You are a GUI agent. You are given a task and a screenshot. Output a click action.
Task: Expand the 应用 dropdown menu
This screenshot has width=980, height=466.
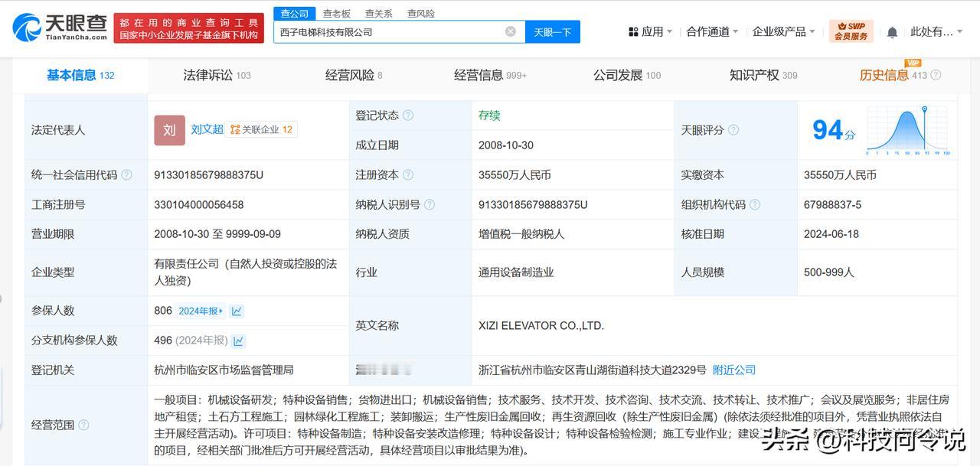[650, 31]
